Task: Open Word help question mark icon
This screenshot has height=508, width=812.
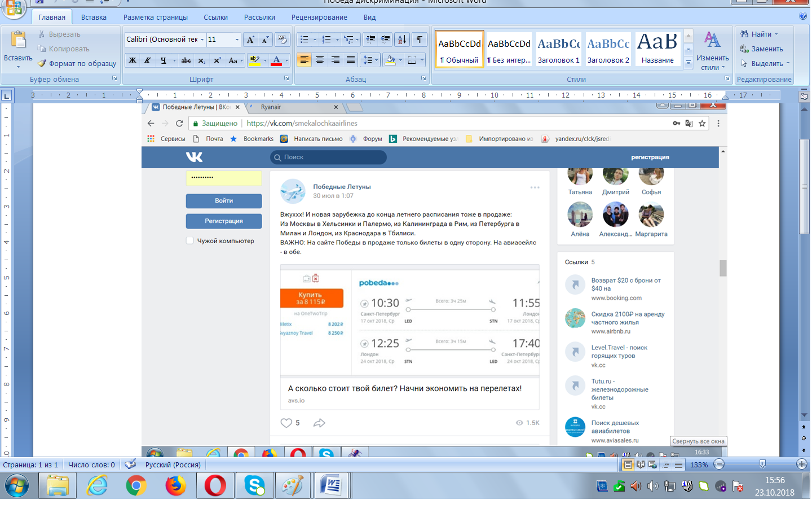Action: [x=803, y=16]
